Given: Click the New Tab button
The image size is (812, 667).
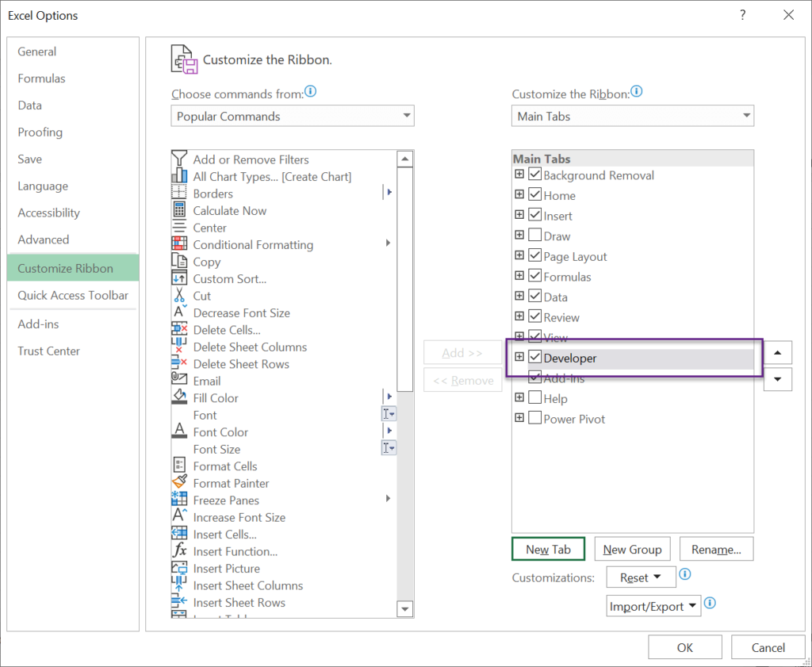Looking at the screenshot, I should click(548, 548).
